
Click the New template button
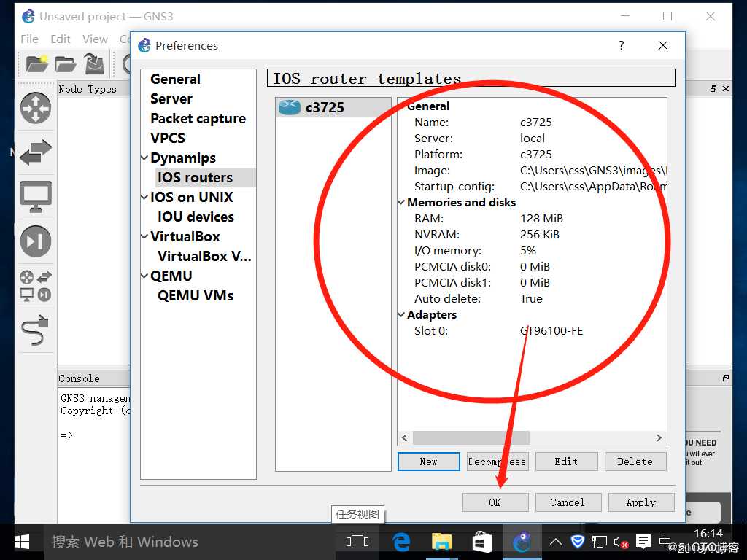(x=429, y=462)
